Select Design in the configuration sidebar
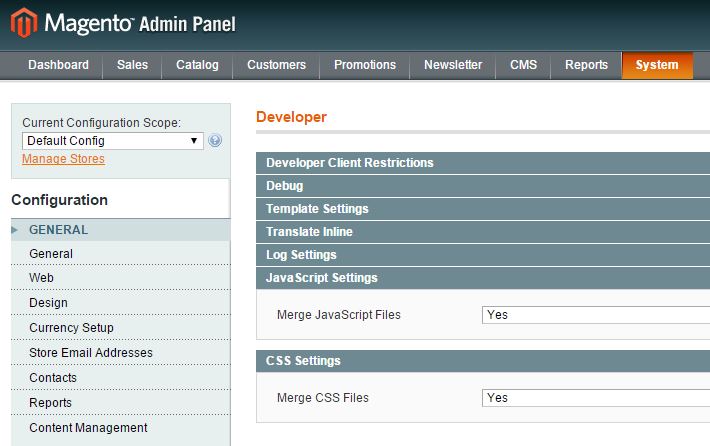The width and height of the screenshot is (710, 446). point(121,302)
